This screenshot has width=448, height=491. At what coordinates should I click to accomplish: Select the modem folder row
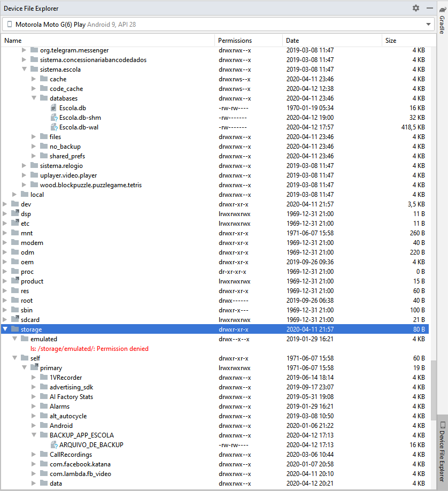click(x=215, y=243)
